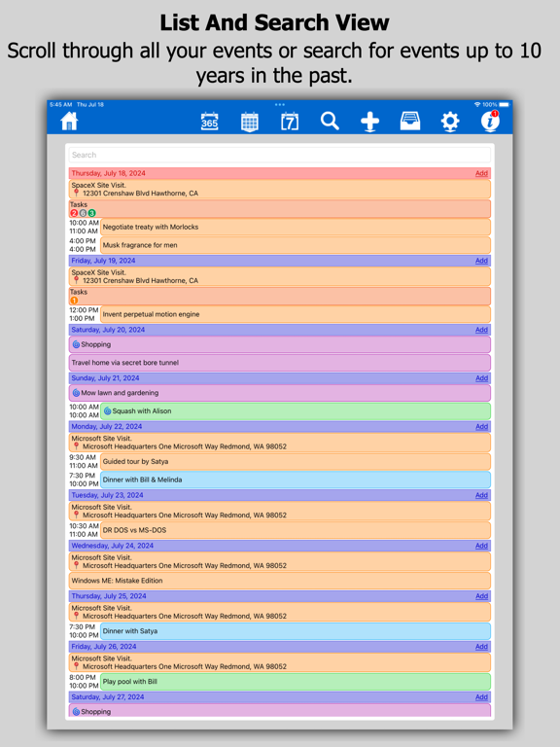This screenshot has width=560, height=747.
Task: Click in the Search field
Action: [x=280, y=155]
